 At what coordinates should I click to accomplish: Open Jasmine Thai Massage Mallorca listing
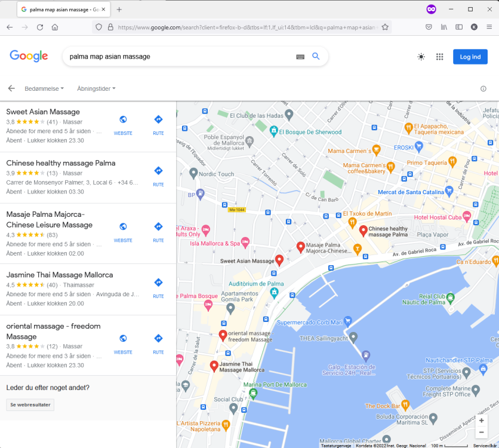[60, 275]
